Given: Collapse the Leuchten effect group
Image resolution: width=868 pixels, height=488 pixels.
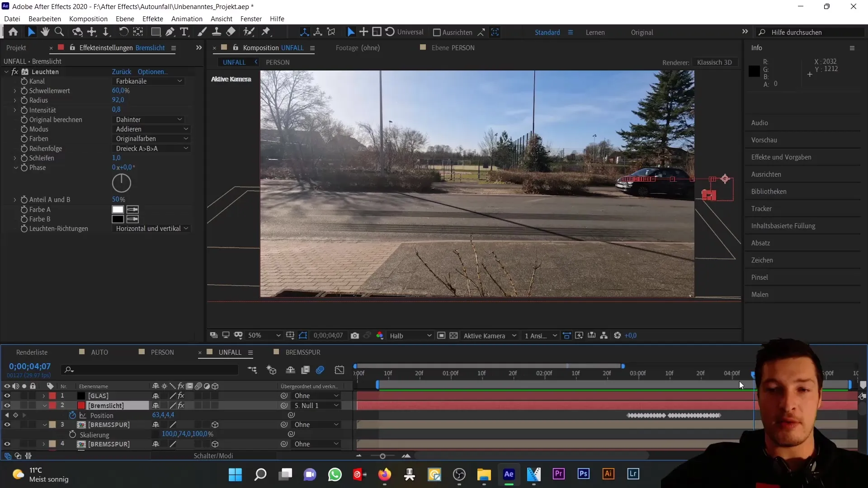Looking at the screenshot, I should click(6, 72).
